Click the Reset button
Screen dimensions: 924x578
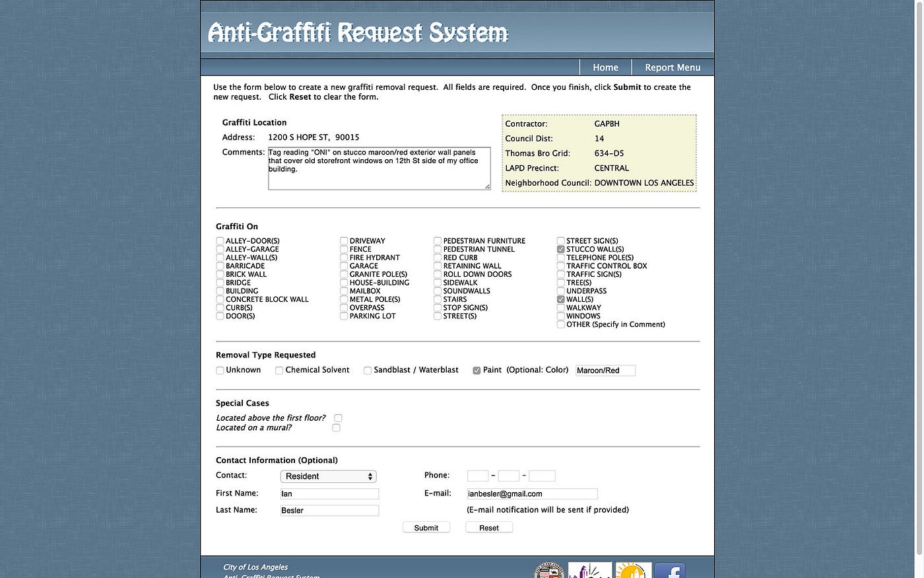pyautogui.click(x=489, y=527)
